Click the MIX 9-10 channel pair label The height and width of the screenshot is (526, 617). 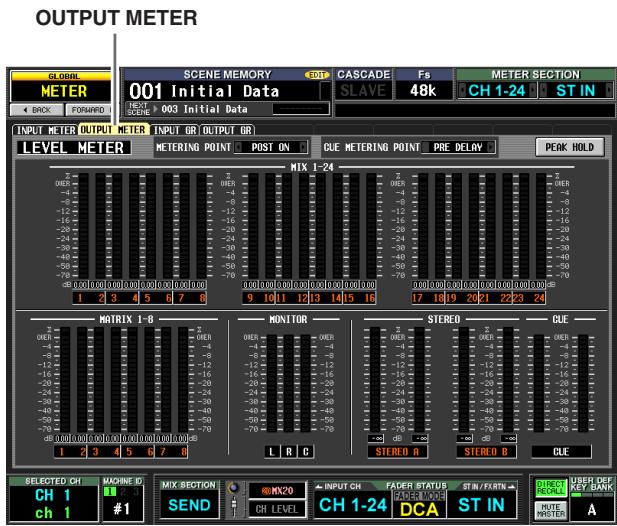pyautogui.click(x=259, y=298)
